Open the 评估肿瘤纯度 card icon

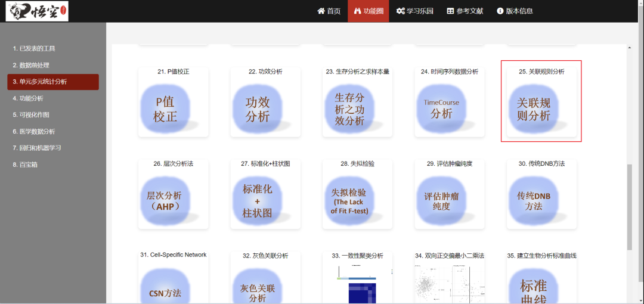(442, 201)
